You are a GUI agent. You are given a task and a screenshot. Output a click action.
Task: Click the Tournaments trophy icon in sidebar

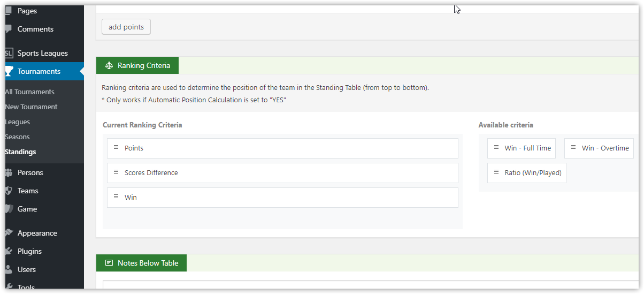click(9, 71)
